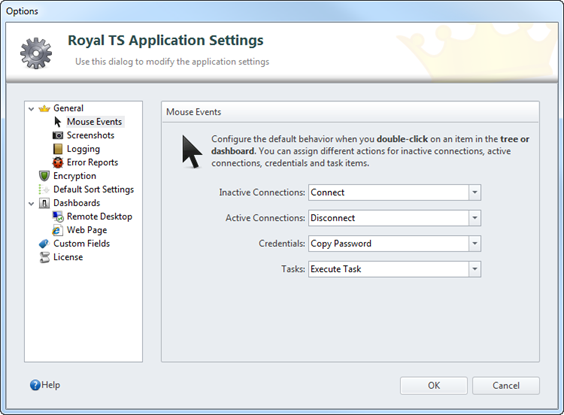
Task: Click the Copy Password combo box field
Action: tap(395, 243)
